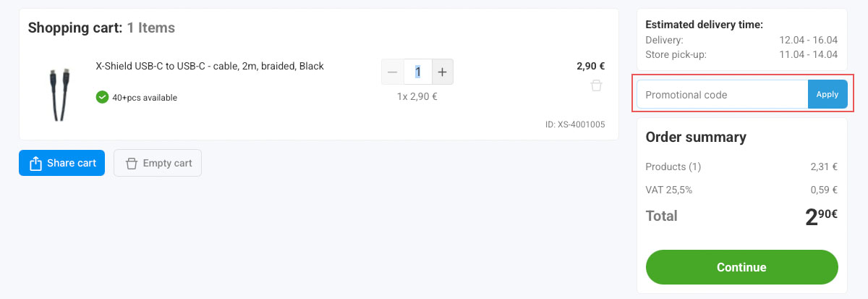Click the Empty cart button
Image resolution: width=868 pixels, height=299 pixels.
(158, 163)
